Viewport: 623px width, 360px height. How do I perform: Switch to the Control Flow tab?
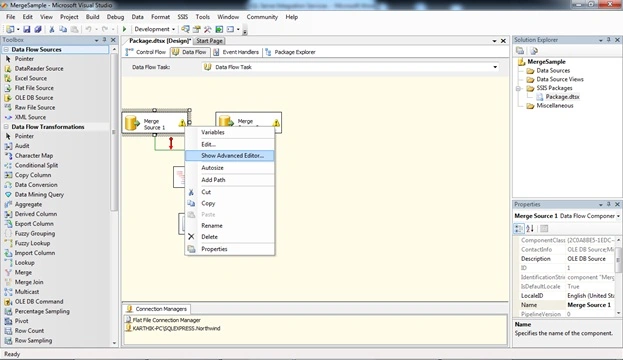point(146,52)
